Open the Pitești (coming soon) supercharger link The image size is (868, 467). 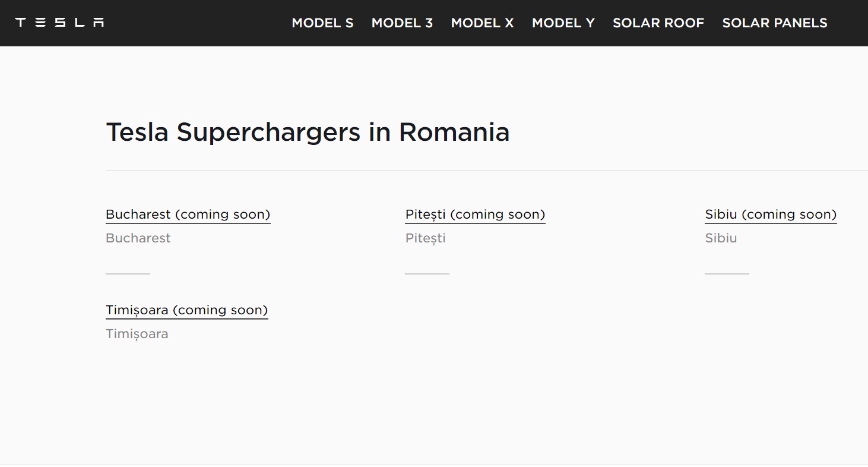[475, 214]
